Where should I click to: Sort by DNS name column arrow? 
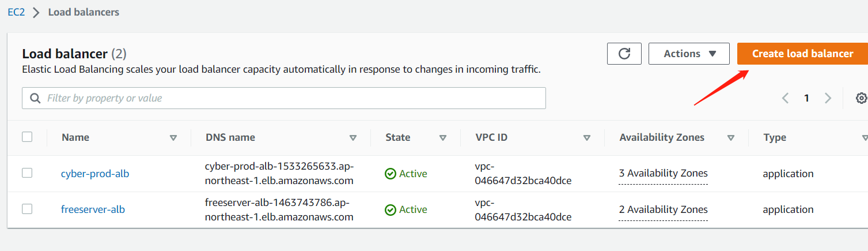click(353, 138)
